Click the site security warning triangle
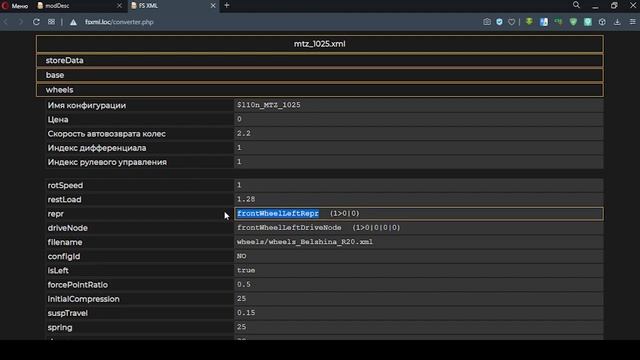The image size is (640, 360). coord(73,22)
